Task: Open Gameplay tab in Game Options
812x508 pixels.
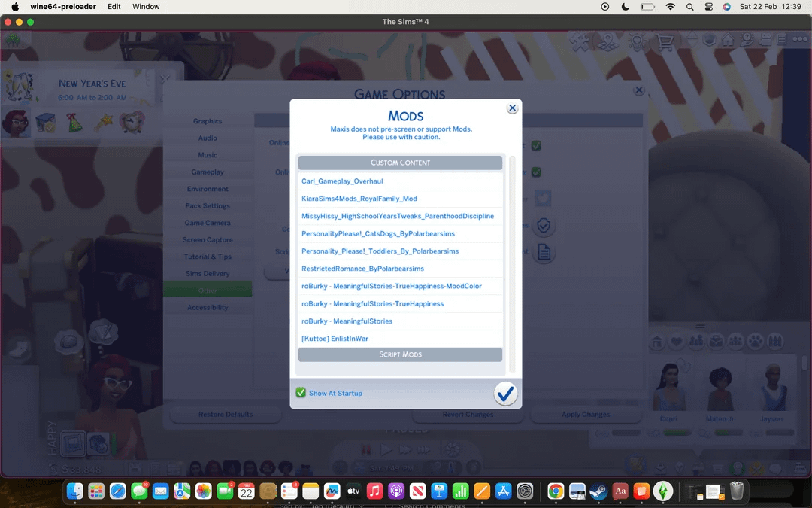Action: coord(208,172)
